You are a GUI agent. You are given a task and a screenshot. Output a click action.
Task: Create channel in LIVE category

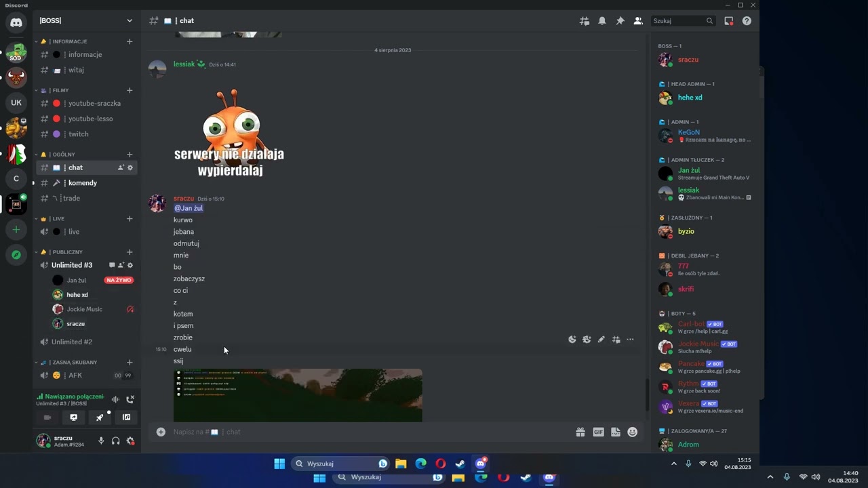(130, 219)
